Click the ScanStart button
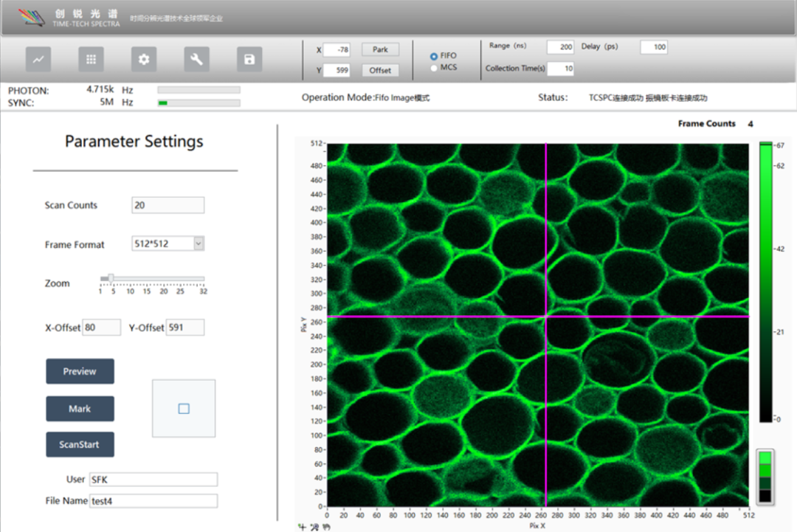 point(80,445)
